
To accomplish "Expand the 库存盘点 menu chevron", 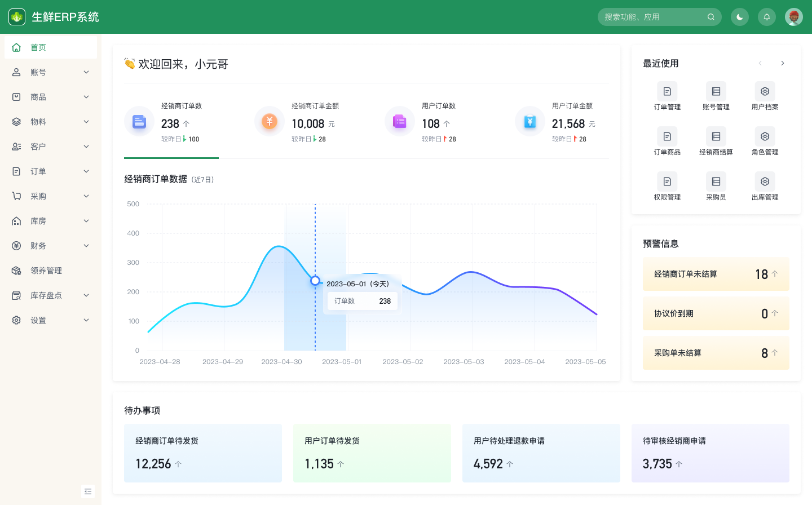I will [x=86, y=295].
